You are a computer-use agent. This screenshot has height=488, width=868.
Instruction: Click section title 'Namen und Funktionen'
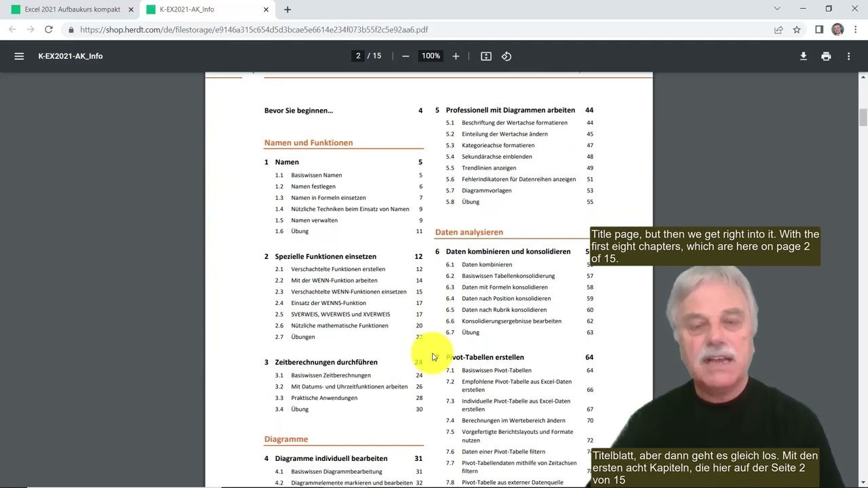click(309, 143)
